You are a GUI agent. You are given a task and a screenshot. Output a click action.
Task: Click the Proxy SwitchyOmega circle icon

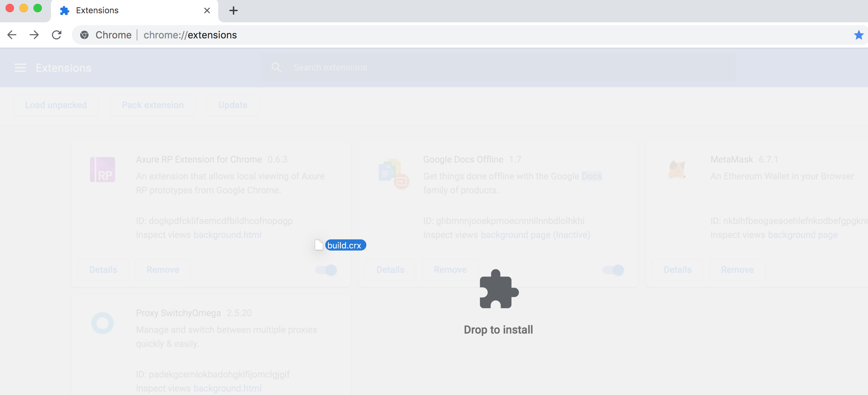(102, 323)
